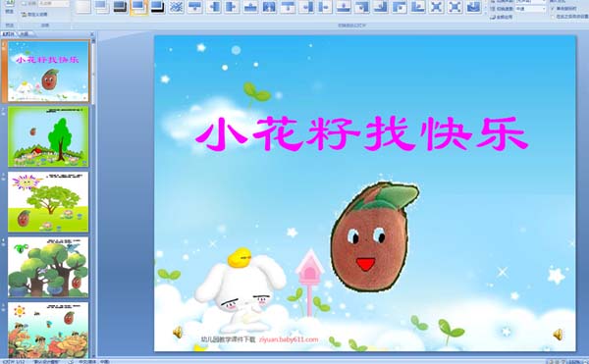Select slide 2 thumbnail with green tree
This screenshot has height=364, width=589.
click(48, 136)
